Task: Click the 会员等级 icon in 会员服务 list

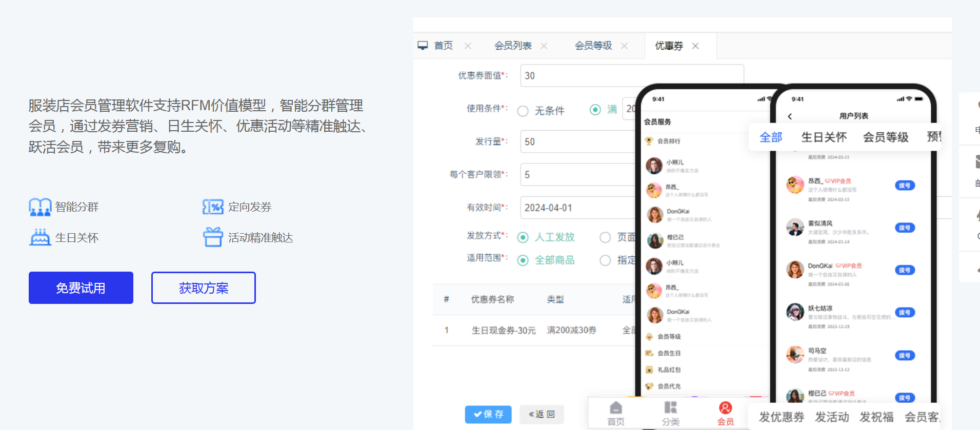Action: [x=649, y=337]
